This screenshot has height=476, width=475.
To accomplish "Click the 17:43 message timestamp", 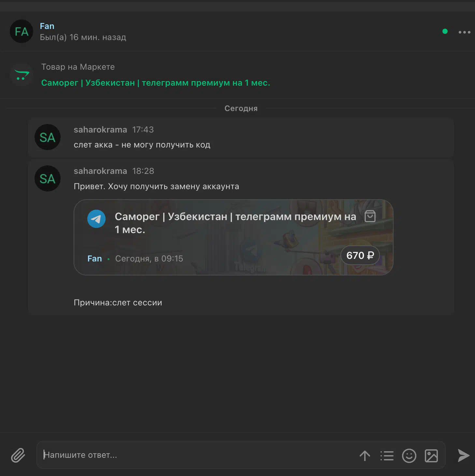I will [143, 130].
